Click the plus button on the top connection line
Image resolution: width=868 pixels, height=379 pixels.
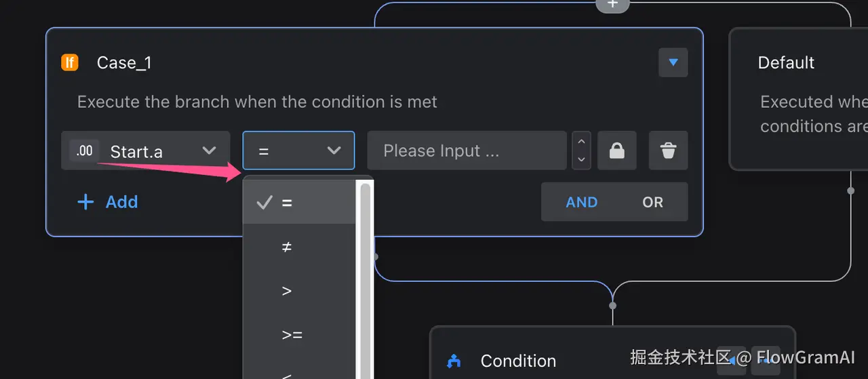612,4
